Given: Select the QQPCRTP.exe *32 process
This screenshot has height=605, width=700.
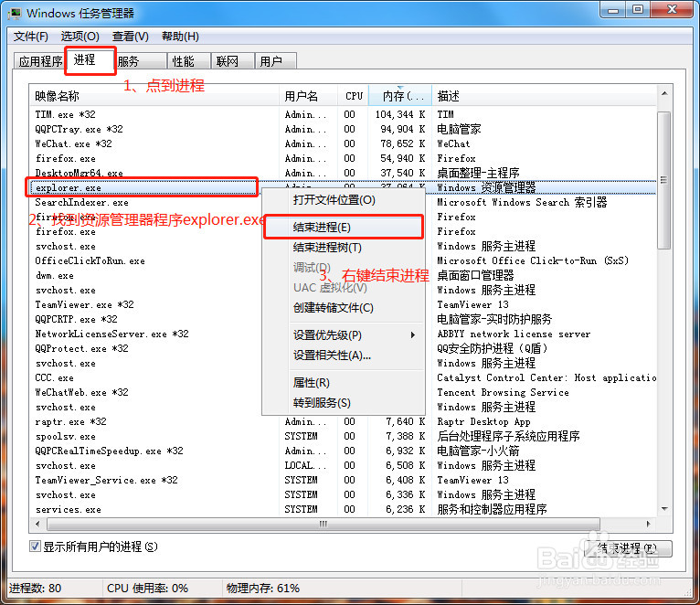Looking at the screenshot, I should pyautogui.click(x=77, y=319).
